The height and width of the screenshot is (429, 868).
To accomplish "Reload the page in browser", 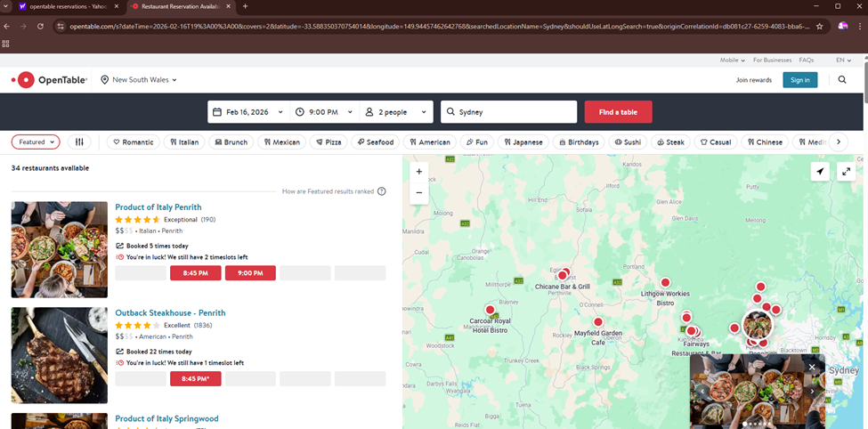I will tap(40, 26).
